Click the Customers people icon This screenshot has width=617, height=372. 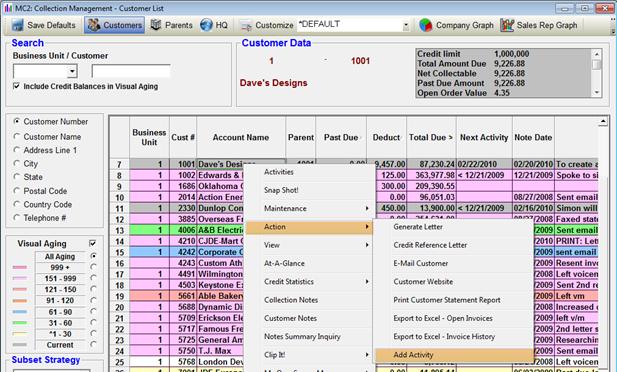94,25
